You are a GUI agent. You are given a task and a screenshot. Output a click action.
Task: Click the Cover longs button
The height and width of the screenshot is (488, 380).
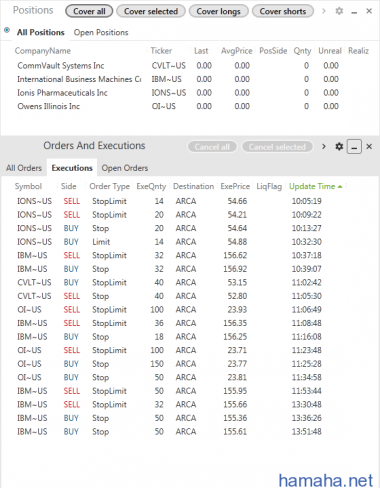coord(218,11)
